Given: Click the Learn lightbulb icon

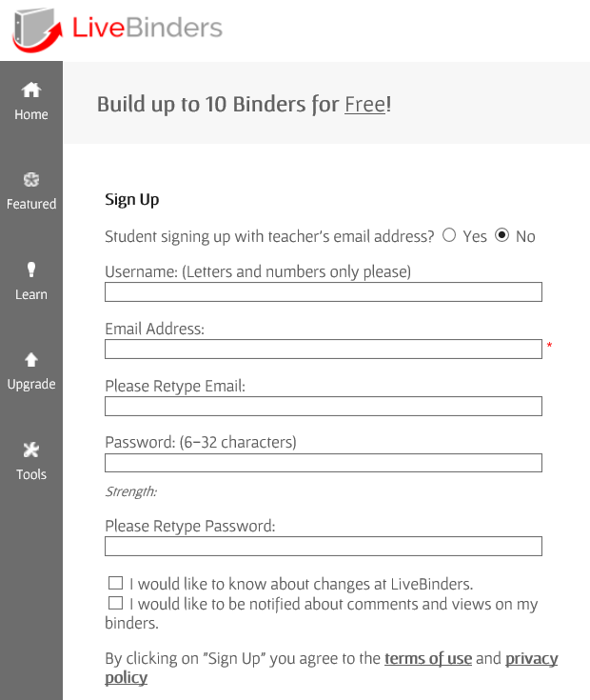Looking at the screenshot, I should tap(31, 270).
